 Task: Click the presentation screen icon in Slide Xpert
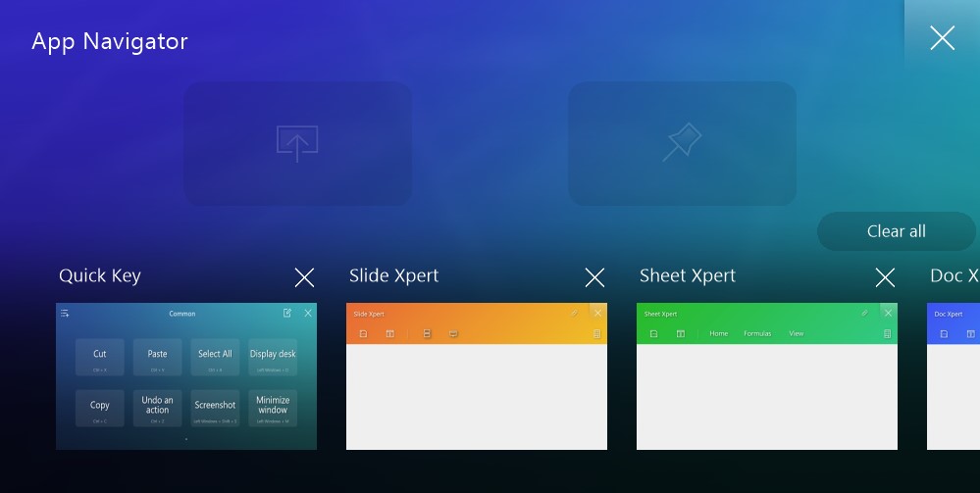[453, 333]
